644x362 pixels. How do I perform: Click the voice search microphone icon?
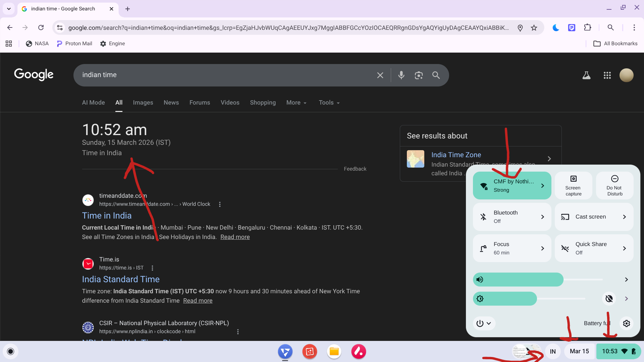point(401,75)
